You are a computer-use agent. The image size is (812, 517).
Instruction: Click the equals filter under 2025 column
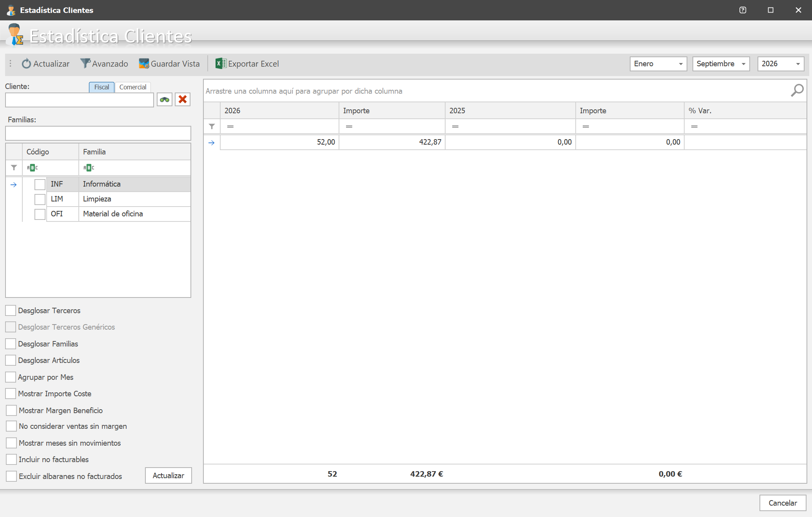click(455, 127)
